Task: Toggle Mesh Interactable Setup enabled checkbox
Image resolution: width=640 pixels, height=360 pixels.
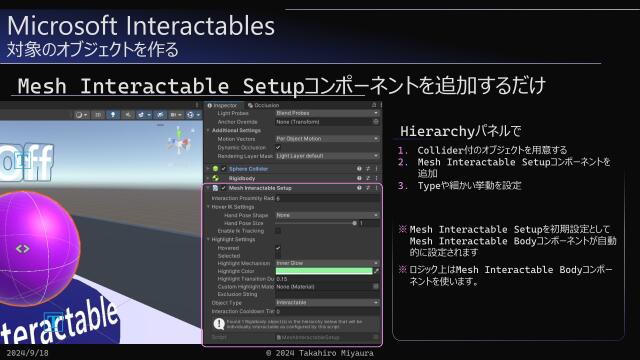Action: [x=223, y=188]
